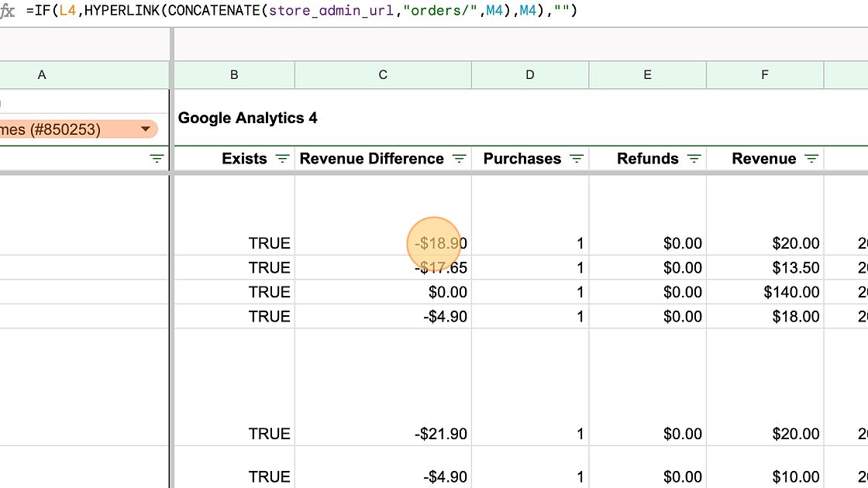Open the Exists column filter icon

pyautogui.click(x=282, y=159)
